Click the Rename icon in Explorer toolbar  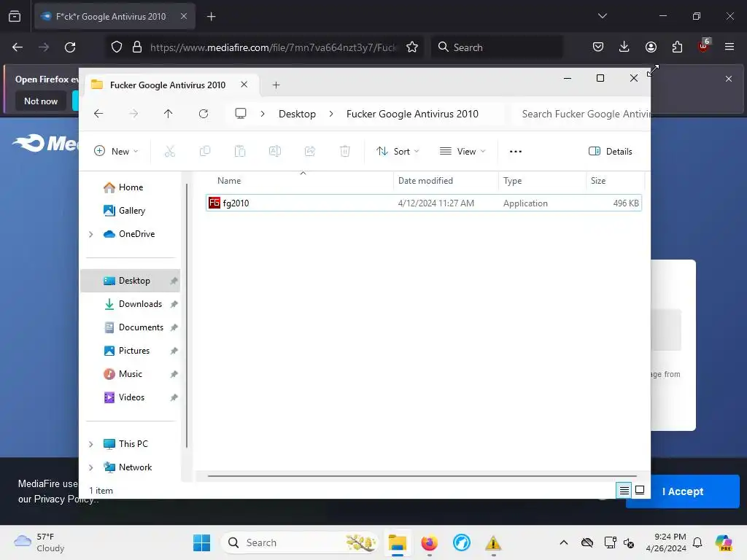point(275,152)
